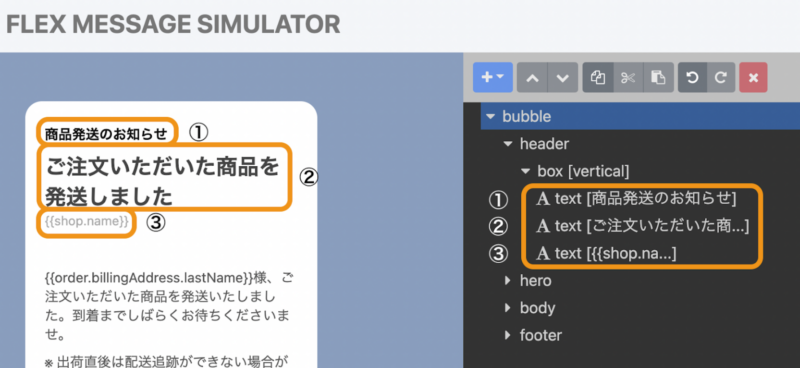This screenshot has height=368, width=800.
Task: Cut component using scissors icon
Action: tap(628, 78)
